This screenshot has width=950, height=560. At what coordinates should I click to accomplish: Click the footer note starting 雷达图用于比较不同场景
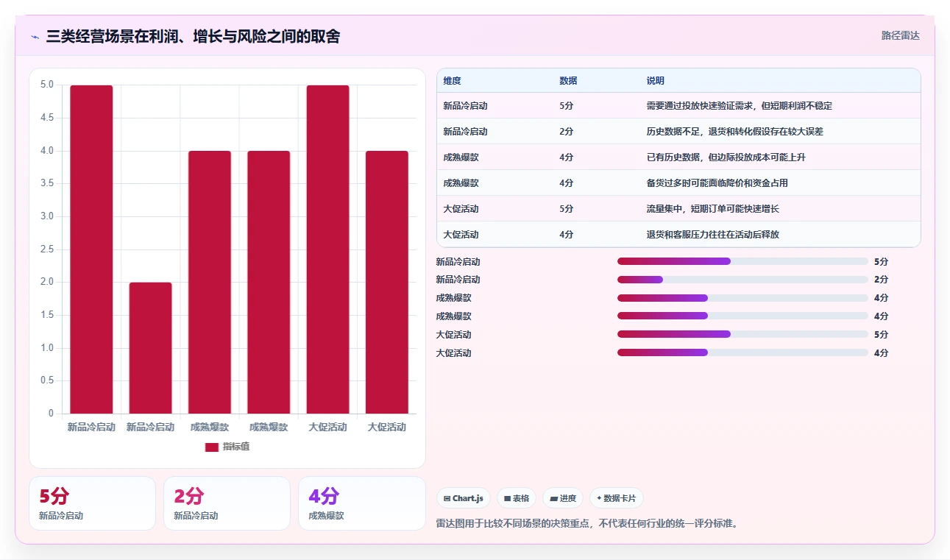586,524
